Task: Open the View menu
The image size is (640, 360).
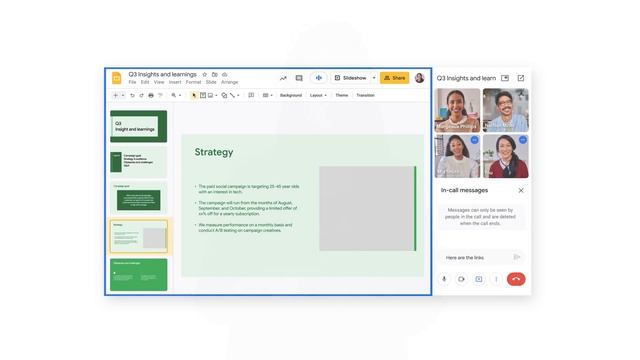Action: [159, 82]
